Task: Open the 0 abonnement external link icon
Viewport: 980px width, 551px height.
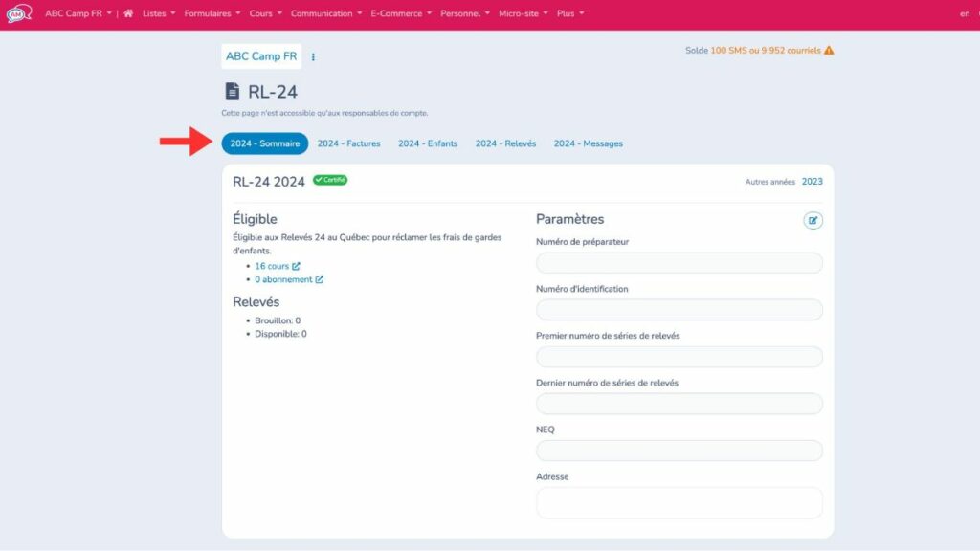Action: click(x=320, y=279)
